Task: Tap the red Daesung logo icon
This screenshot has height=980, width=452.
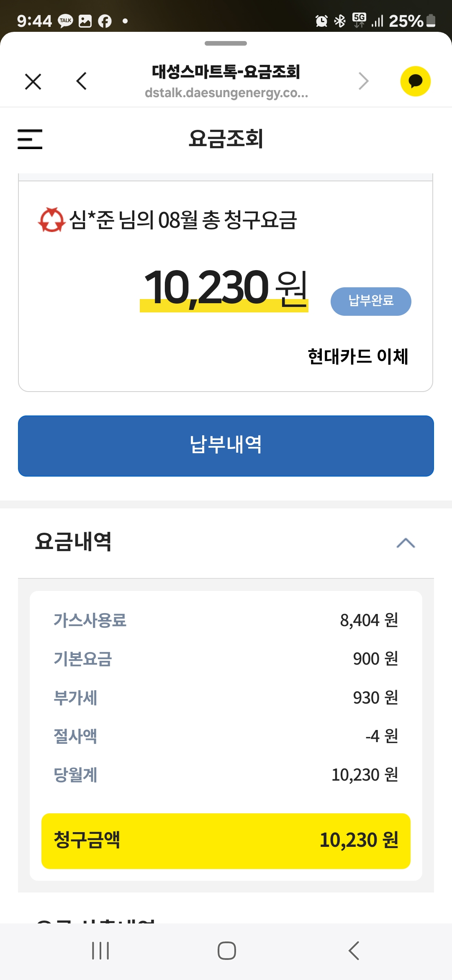Action: click(x=52, y=220)
